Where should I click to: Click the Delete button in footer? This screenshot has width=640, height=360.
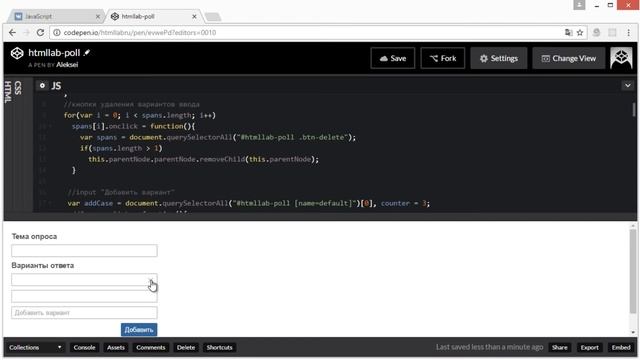[x=186, y=347]
